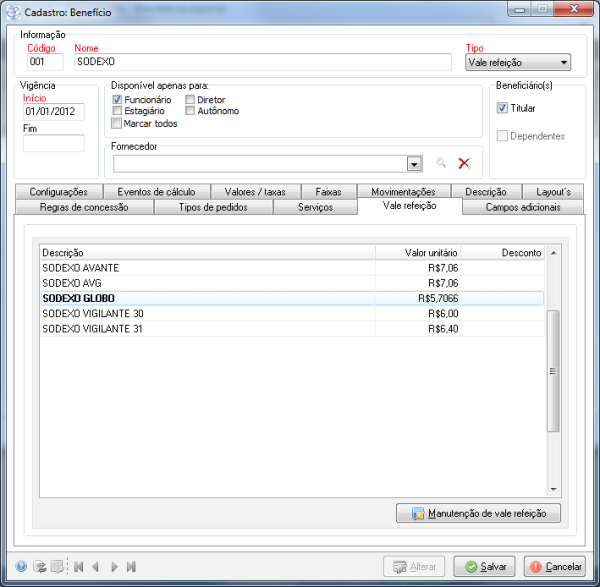Click the blue help icon
This screenshot has height=587, width=600.
point(21,566)
